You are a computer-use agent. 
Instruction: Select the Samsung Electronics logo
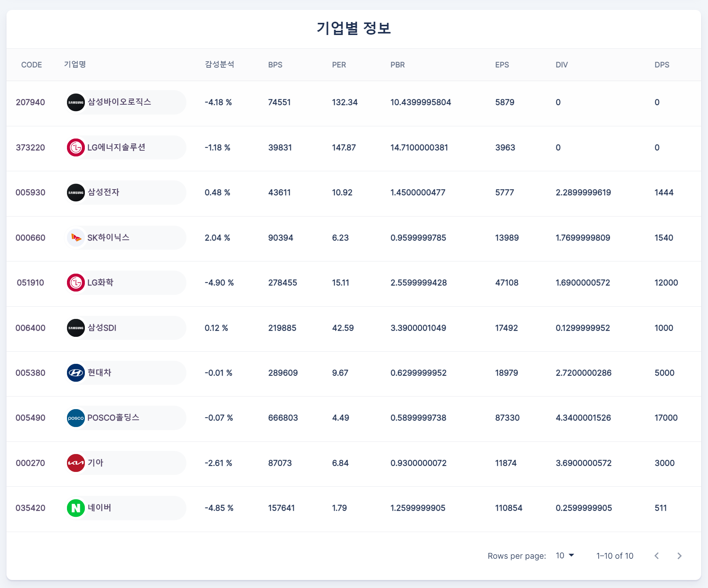tap(76, 193)
